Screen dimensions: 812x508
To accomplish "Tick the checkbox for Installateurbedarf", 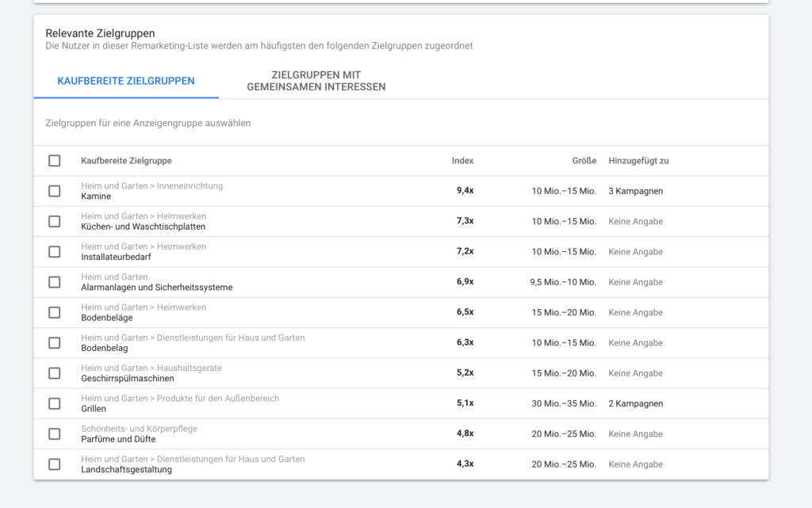I will [54, 252].
